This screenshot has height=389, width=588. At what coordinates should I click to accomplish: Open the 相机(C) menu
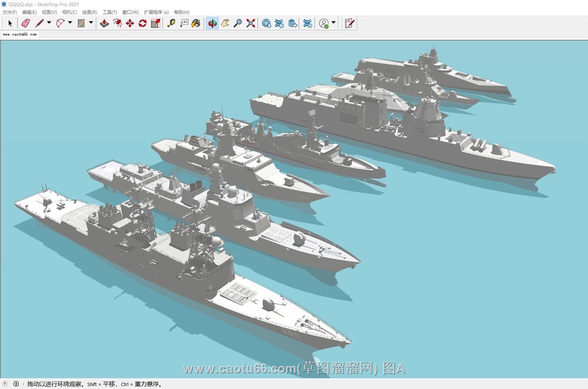tap(69, 12)
